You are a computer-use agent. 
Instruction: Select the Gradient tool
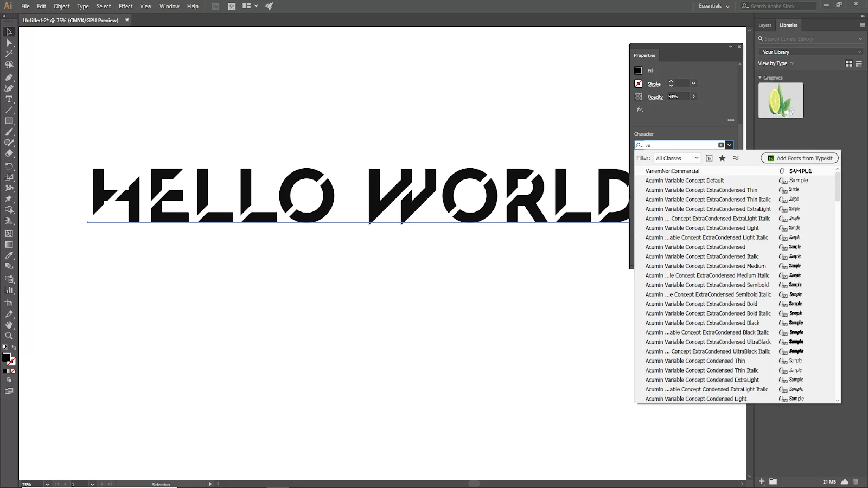tap(9, 245)
